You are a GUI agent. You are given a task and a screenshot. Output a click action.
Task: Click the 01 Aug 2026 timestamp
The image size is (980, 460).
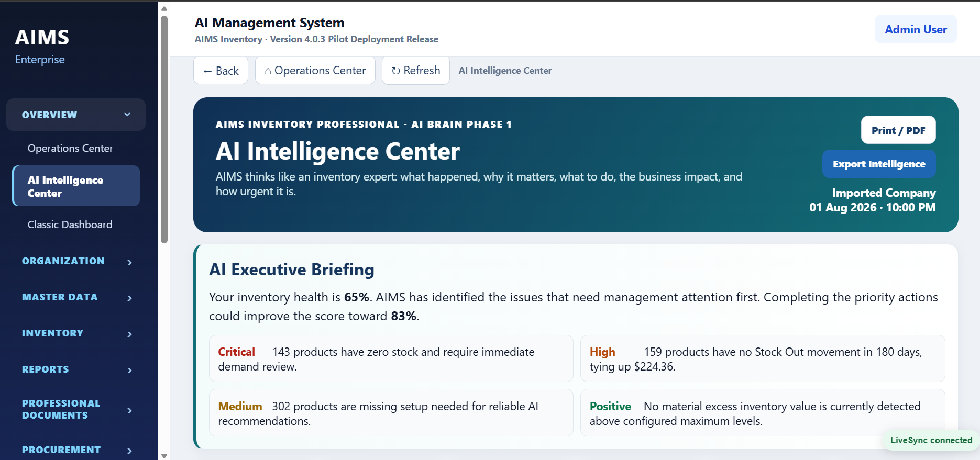872,207
